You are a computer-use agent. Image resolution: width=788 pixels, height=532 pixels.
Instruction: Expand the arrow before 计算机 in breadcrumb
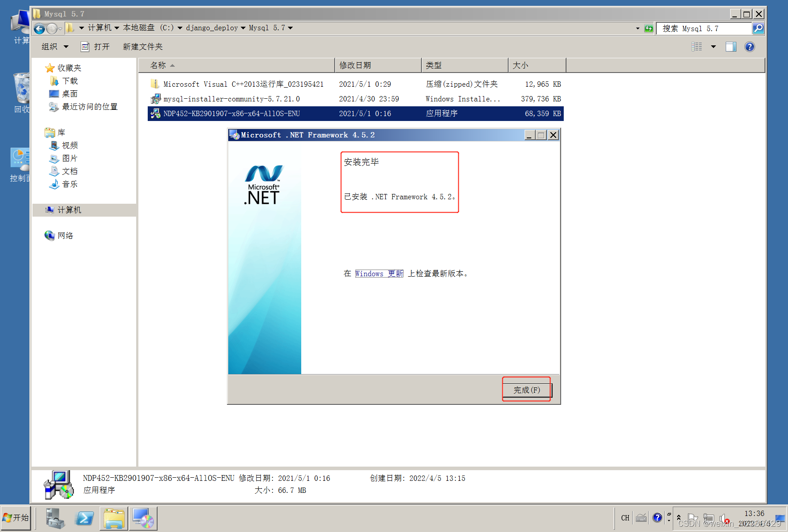[x=81, y=28]
